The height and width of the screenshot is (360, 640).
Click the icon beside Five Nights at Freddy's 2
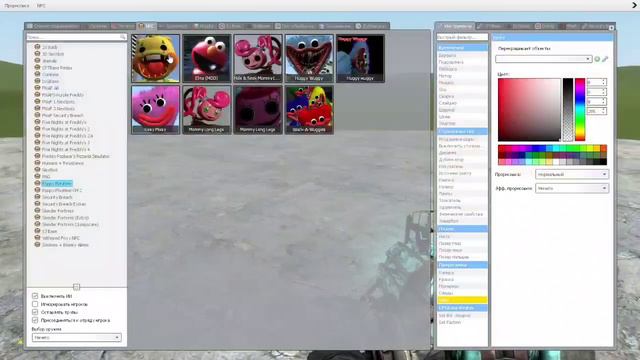(x=37, y=129)
